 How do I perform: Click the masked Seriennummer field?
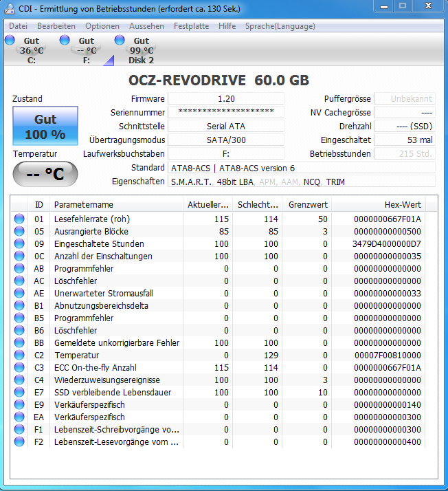[226, 112]
